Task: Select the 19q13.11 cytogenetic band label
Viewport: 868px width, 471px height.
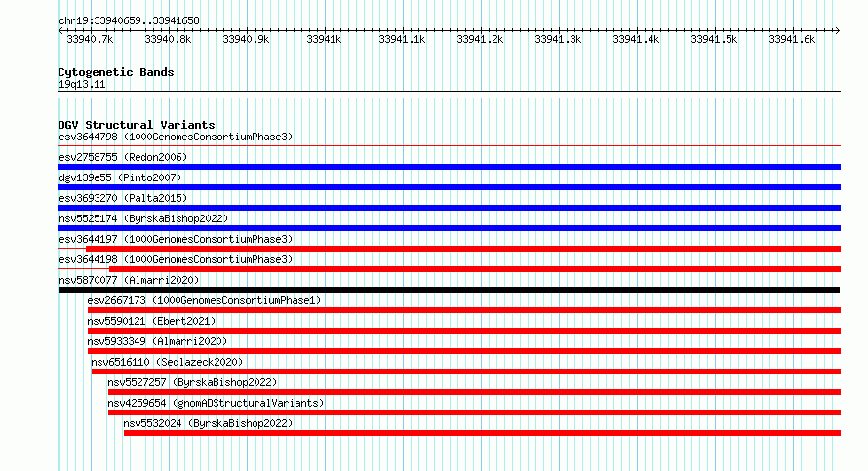Action: coord(82,84)
